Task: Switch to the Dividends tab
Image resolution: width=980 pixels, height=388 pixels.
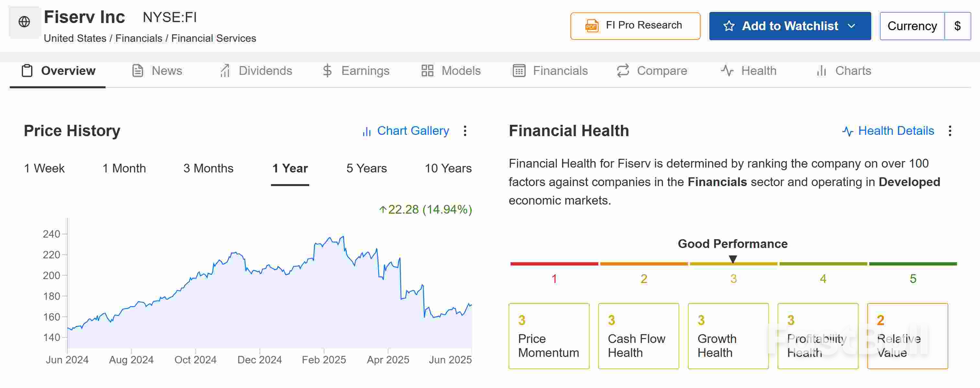Action: (x=265, y=70)
